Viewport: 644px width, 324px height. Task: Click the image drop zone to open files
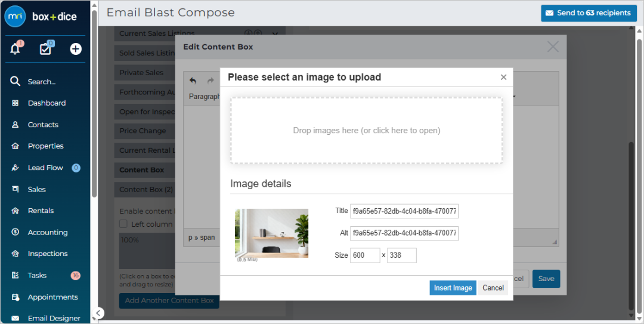click(366, 130)
